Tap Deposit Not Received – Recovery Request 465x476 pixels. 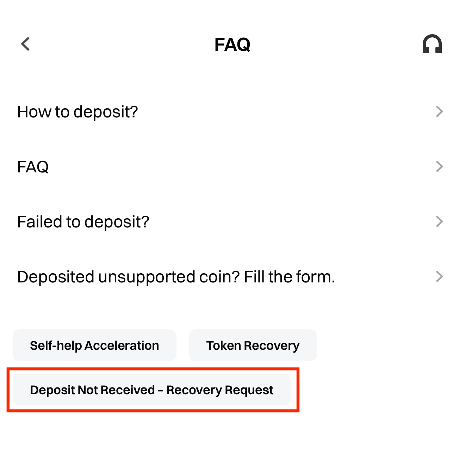tap(151, 390)
